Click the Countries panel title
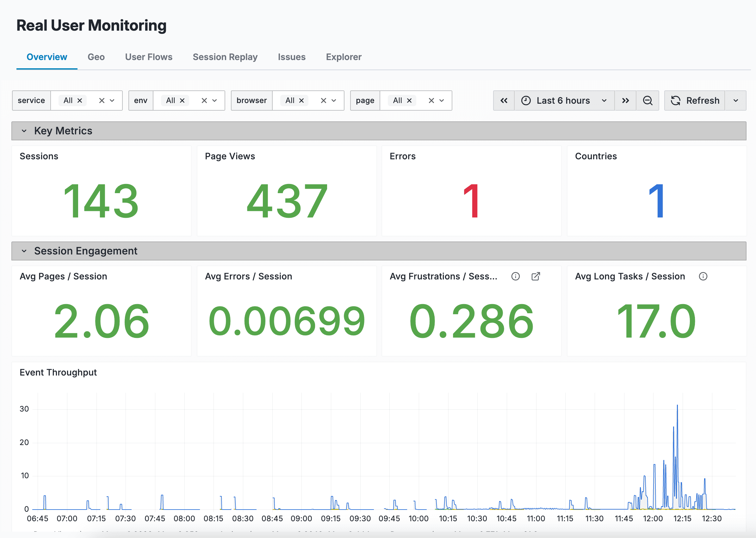756x538 pixels. coord(596,156)
